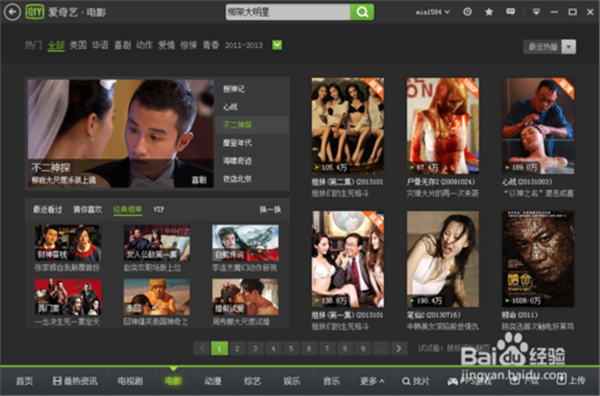Click 换一换 to refresh recommendations

(x=270, y=209)
